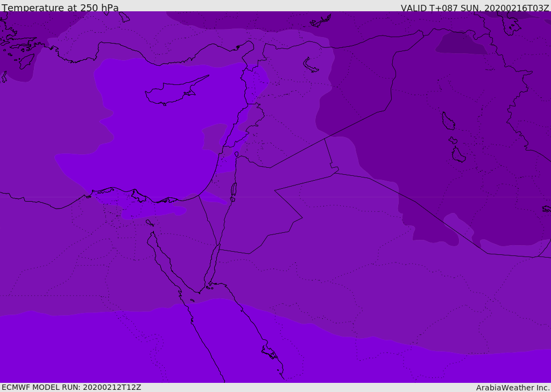Select the Lake Assad outline in Syria
Screen dimensions: 551x392
[x=311, y=65]
